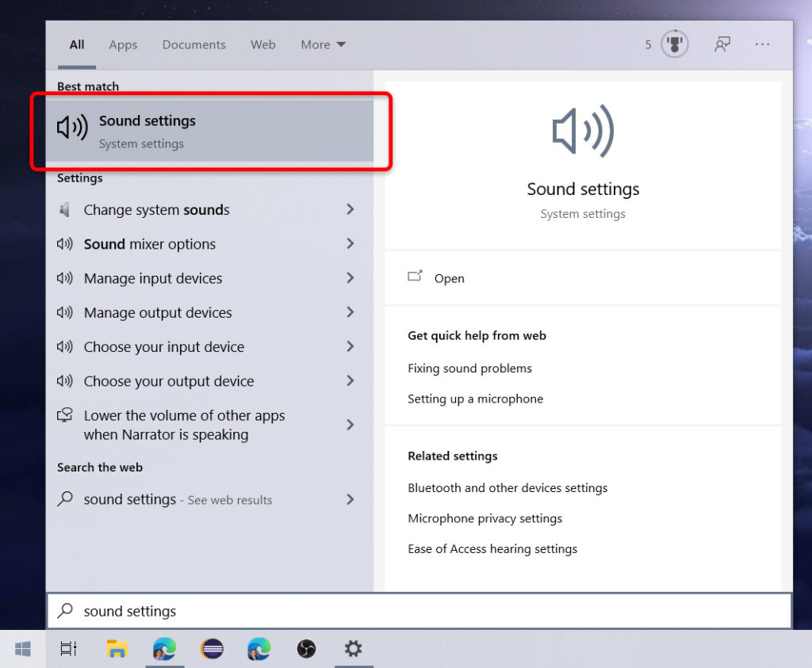The height and width of the screenshot is (668, 812).
Task: Select Change system sounds result
Action: [x=209, y=209]
